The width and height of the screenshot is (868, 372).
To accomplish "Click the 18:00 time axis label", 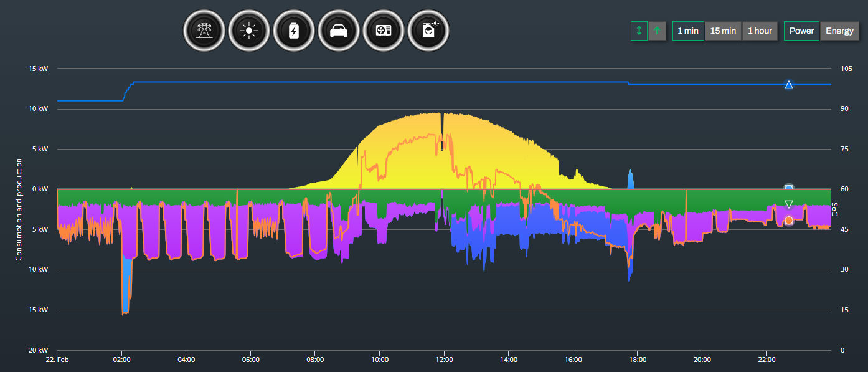I will click(638, 360).
